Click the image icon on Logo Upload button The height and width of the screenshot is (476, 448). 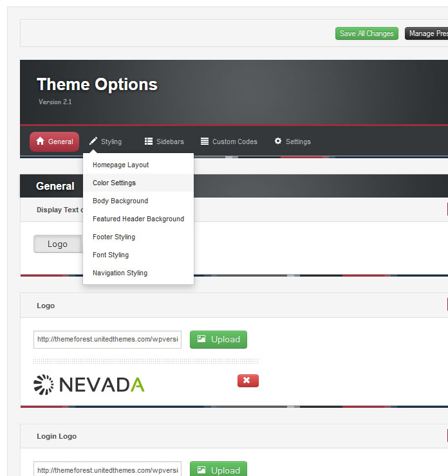(x=202, y=339)
